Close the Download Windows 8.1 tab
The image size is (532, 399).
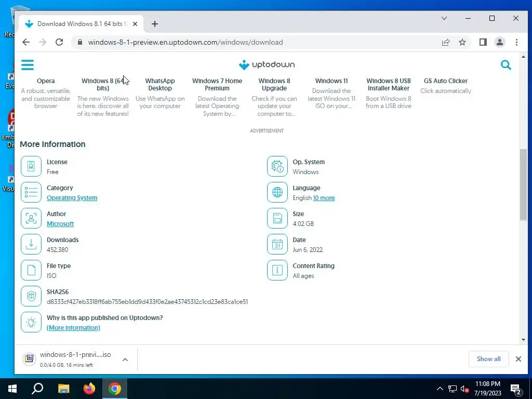[x=135, y=24]
